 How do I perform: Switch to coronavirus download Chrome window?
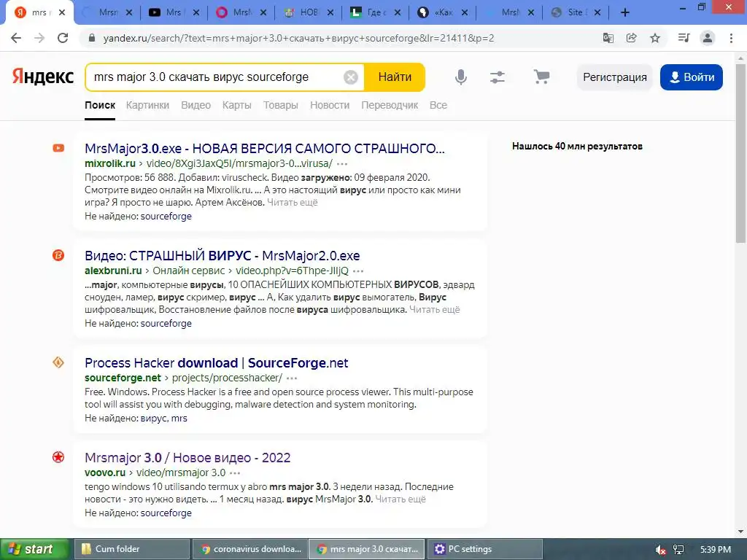tap(251, 549)
